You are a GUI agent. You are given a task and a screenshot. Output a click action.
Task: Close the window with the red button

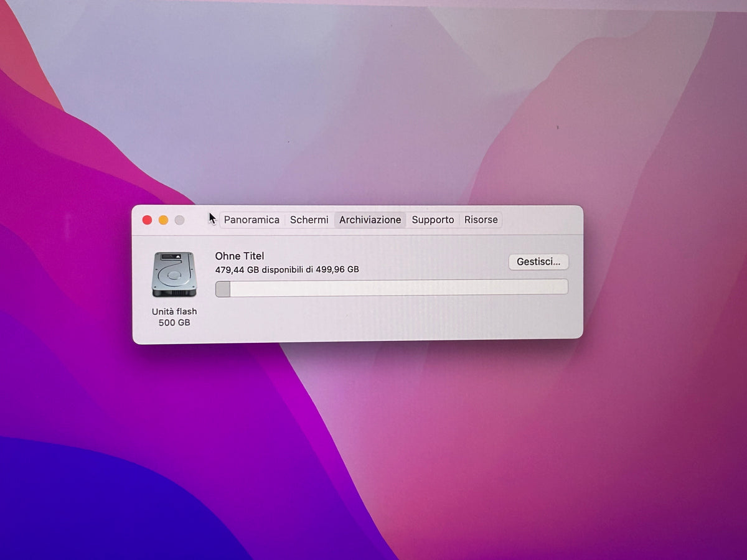[147, 220]
